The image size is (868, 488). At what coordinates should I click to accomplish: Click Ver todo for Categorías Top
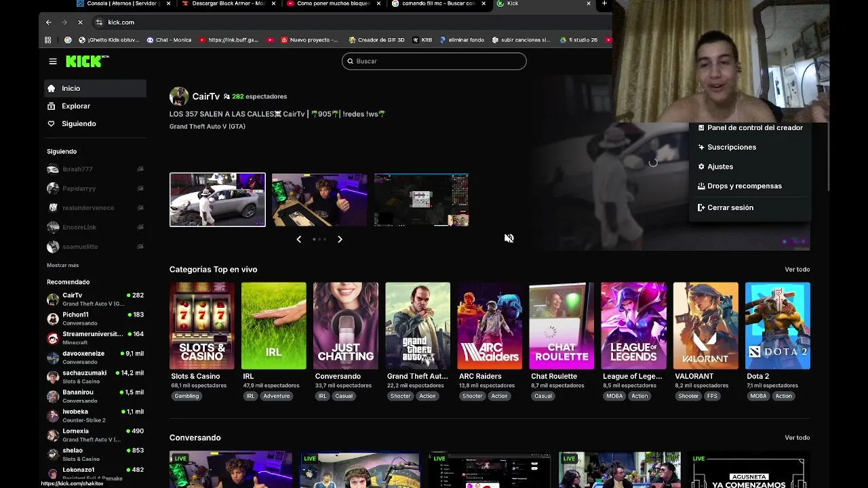[x=797, y=270]
